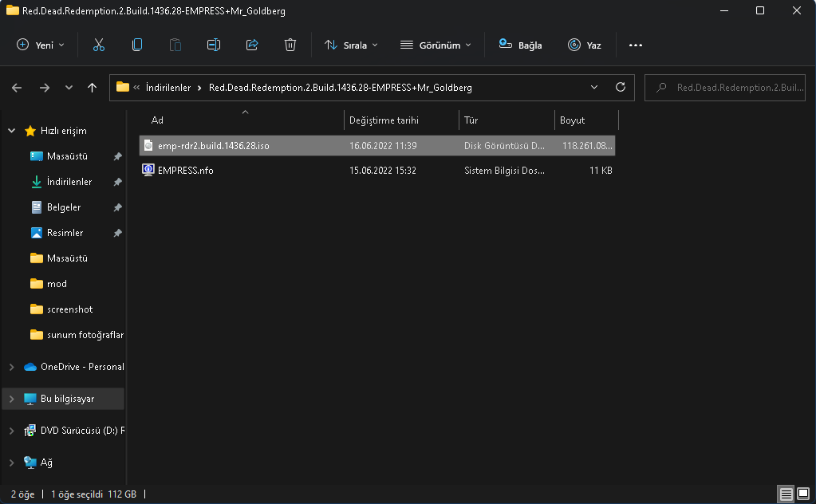Open OneDrive - Personal in sidebar
This screenshot has width=816, height=504.
point(82,367)
